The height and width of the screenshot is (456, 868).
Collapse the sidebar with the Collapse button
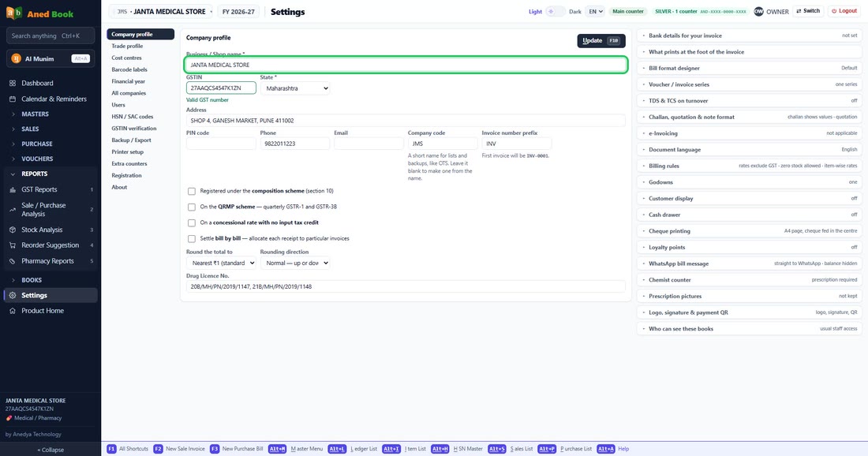point(51,450)
